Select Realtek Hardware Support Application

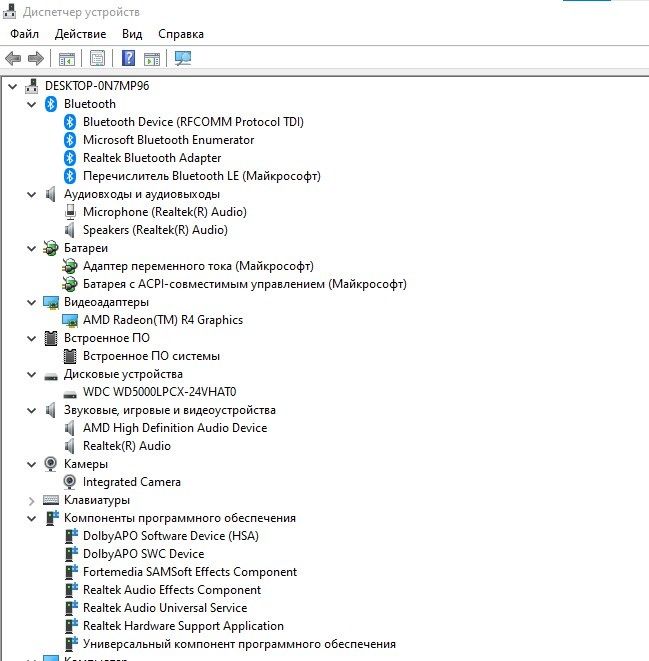[x=183, y=626]
